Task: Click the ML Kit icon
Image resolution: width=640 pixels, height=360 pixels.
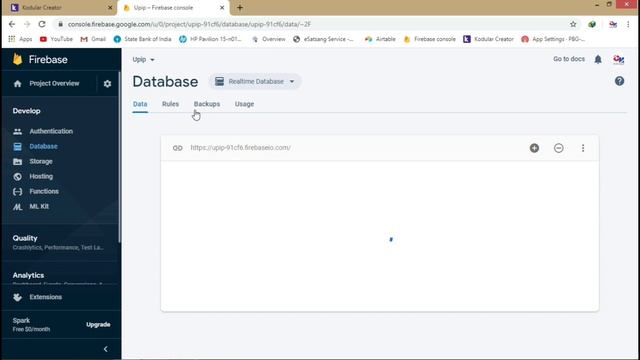Action: (x=18, y=207)
